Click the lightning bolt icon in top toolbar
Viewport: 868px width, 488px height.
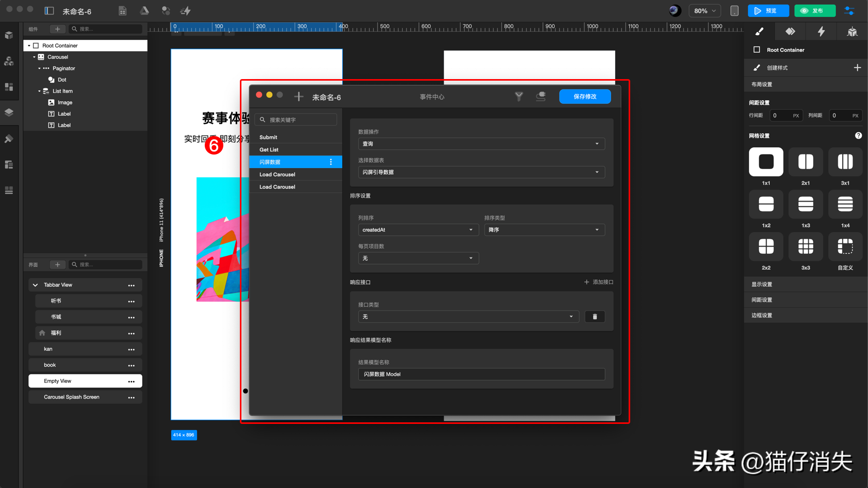click(x=186, y=10)
